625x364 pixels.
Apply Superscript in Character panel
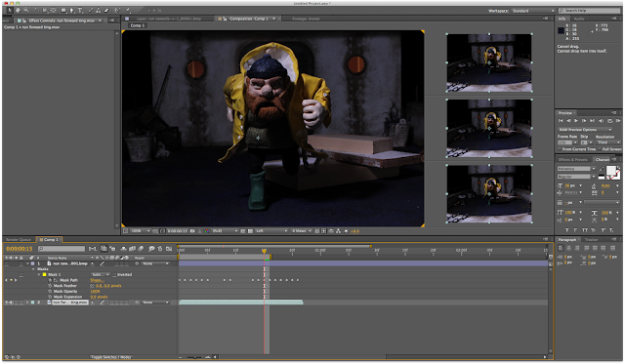click(604, 229)
